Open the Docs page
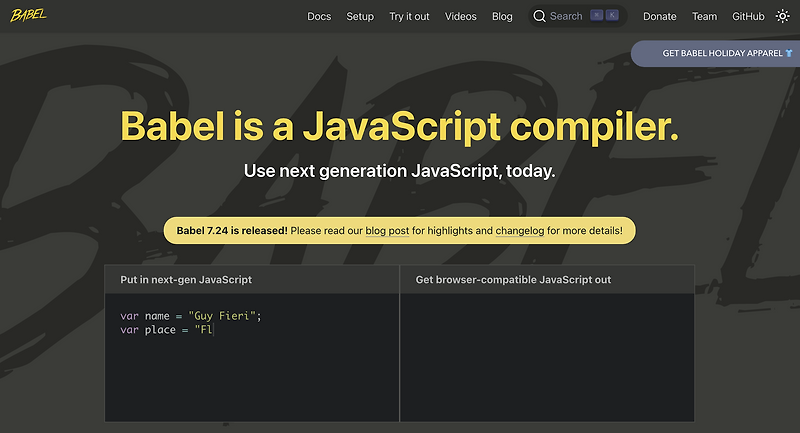The image size is (800, 433). coord(319,16)
